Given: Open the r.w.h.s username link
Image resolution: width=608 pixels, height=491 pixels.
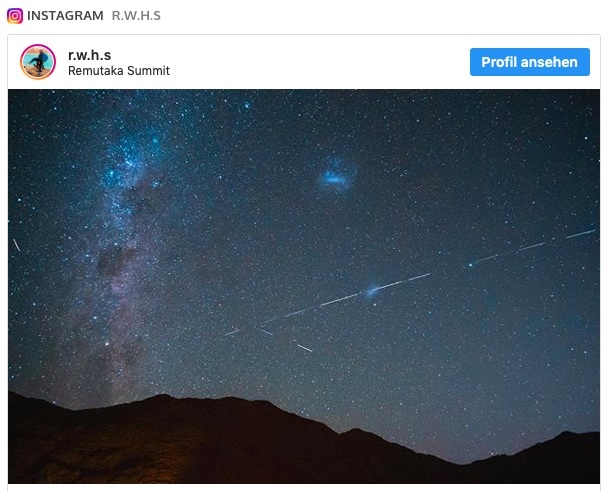Looking at the screenshot, I should [x=90, y=55].
